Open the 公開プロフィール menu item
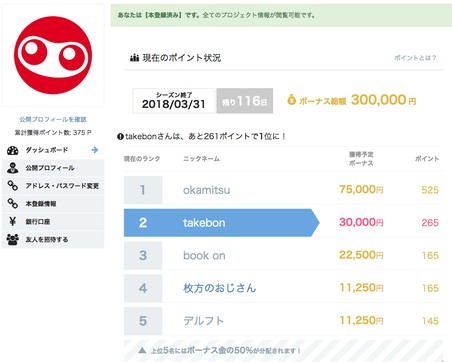 53,168
